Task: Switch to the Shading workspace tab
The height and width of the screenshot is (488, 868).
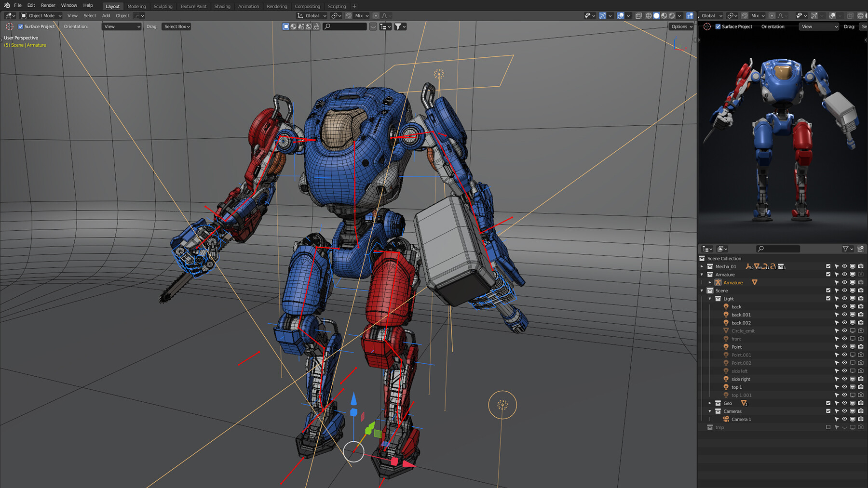Action: (x=222, y=6)
